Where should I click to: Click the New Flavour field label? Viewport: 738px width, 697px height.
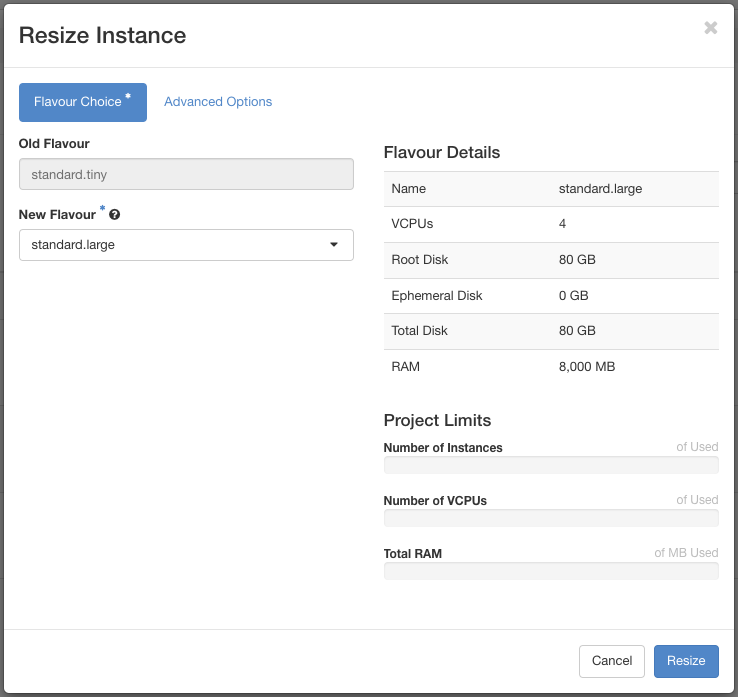tap(57, 215)
